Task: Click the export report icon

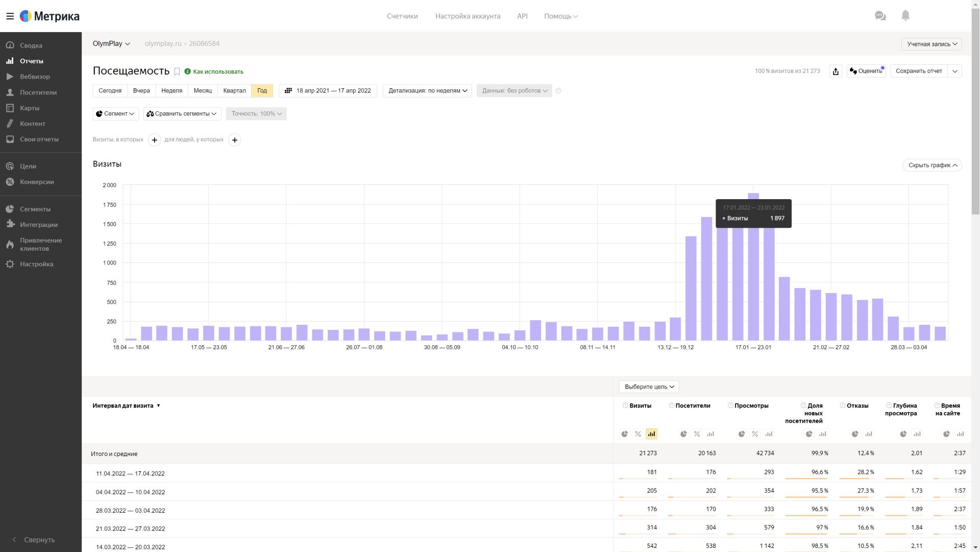Action: pyautogui.click(x=836, y=71)
